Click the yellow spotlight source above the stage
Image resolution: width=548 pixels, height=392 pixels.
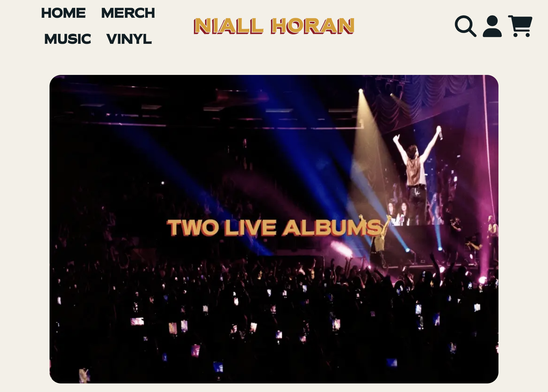coord(361,91)
